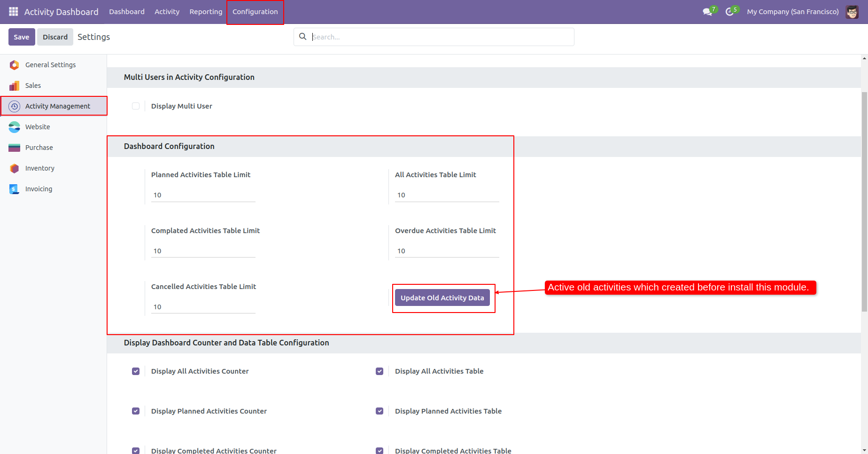Click the search magnifier icon
The height and width of the screenshot is (454, 868).
pos(303,37)
